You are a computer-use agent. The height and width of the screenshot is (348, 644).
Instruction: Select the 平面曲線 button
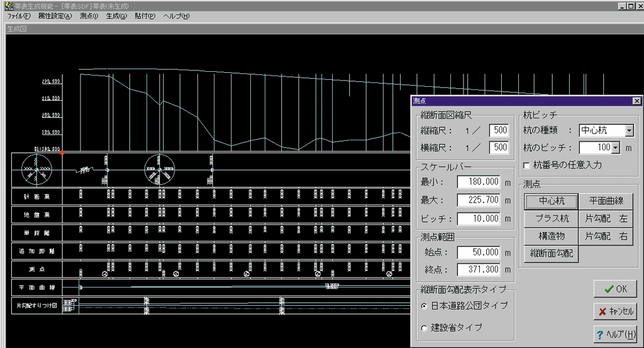point(605,201)
